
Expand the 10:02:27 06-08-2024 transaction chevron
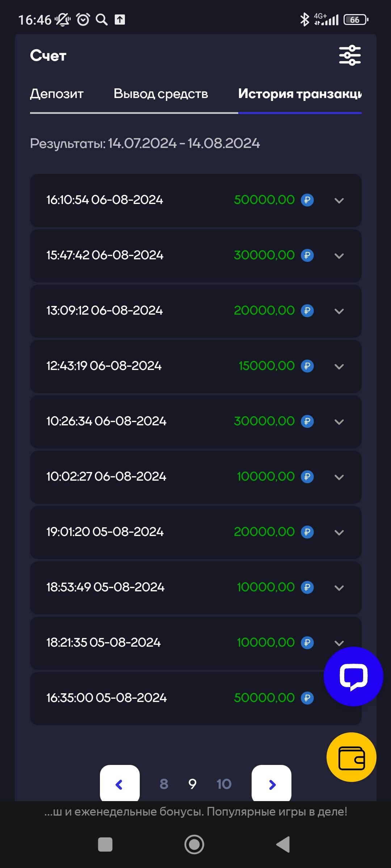(339, 477)
